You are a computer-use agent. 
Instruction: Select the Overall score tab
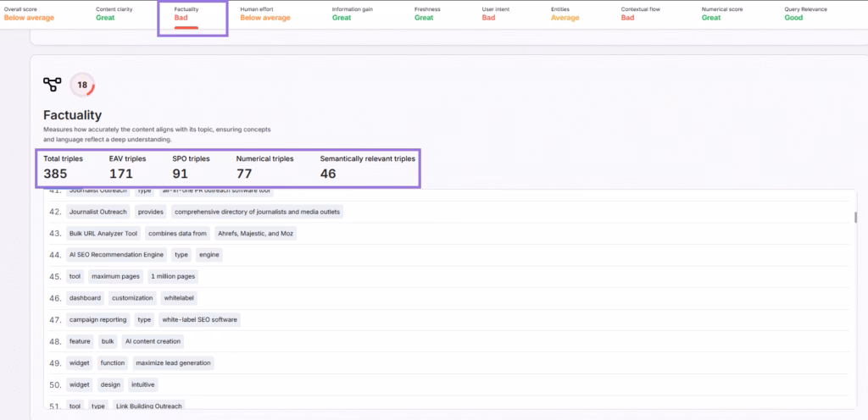click(x=31, y=14)
